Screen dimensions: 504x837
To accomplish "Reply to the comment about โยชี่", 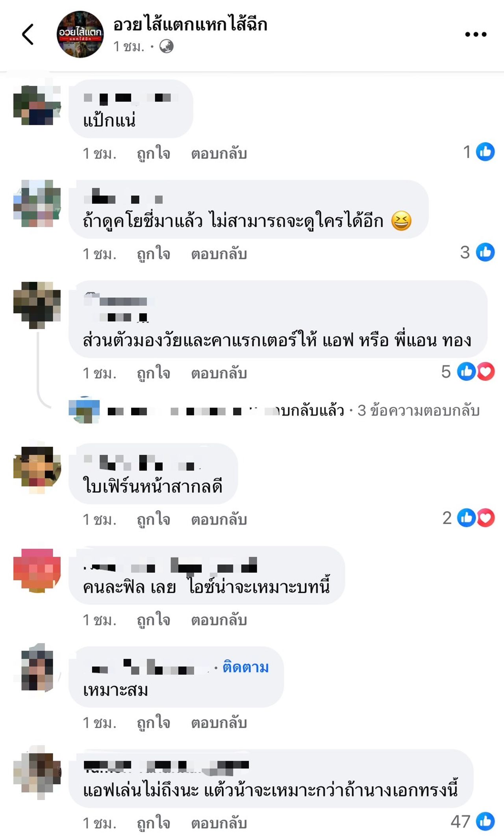I will point(219,254).
